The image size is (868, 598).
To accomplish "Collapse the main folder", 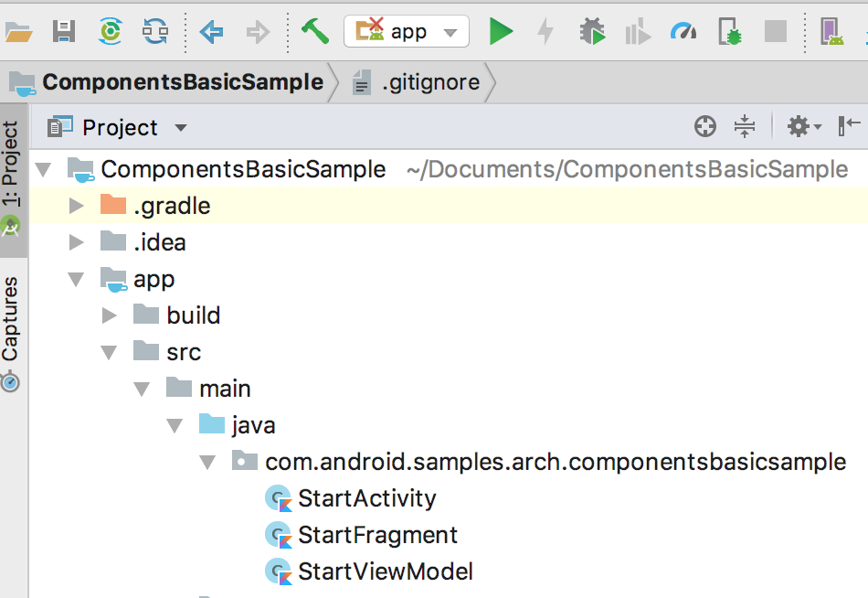I will [x=142, y=389].
